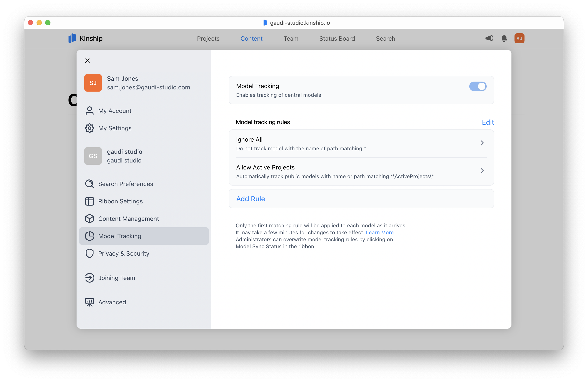Close the settings panel with X
This screenshot has width=588, height=382.
[x=87, y=61]
